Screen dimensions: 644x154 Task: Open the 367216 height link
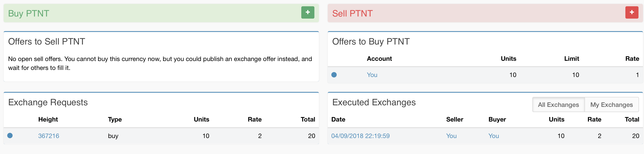[49, 136]
